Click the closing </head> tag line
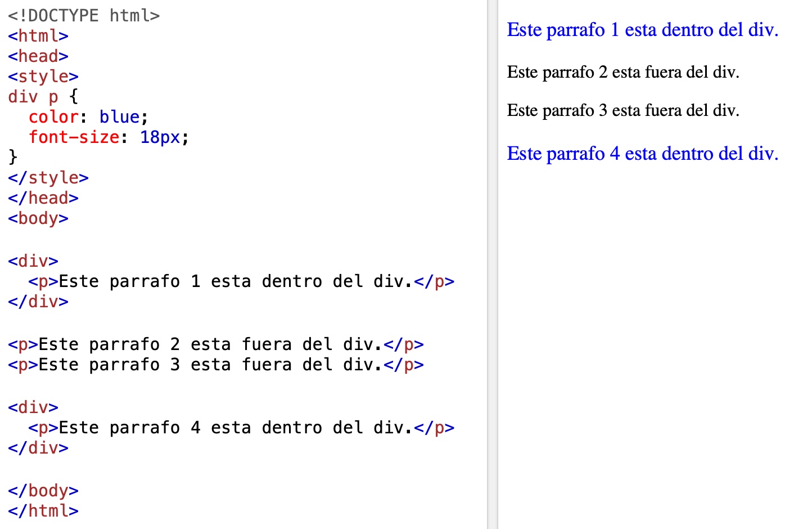Screen dimensions: 812x529 point(43,198)
